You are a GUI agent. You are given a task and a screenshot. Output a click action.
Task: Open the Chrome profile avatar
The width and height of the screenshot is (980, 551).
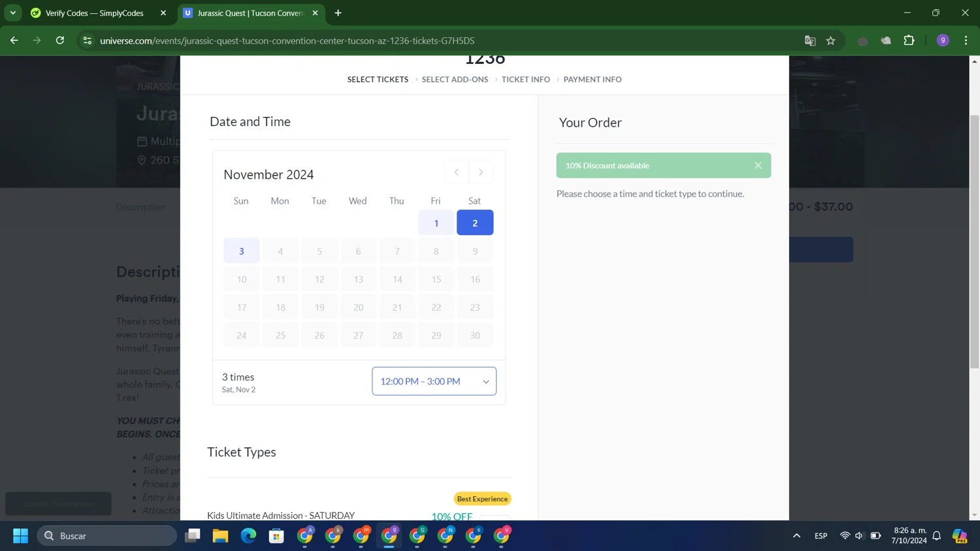coord(943,40)
